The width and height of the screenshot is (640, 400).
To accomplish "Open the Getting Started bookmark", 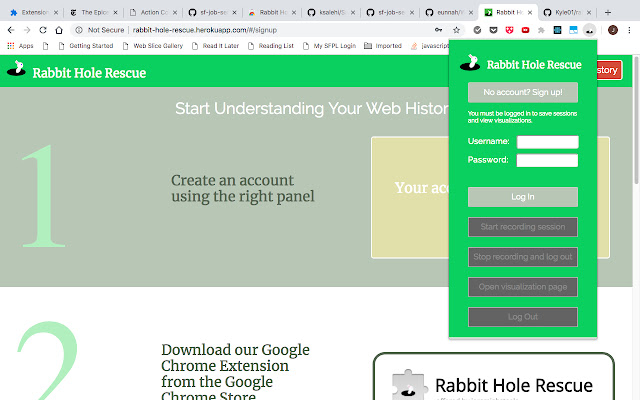I will click(x=86, y=46).
